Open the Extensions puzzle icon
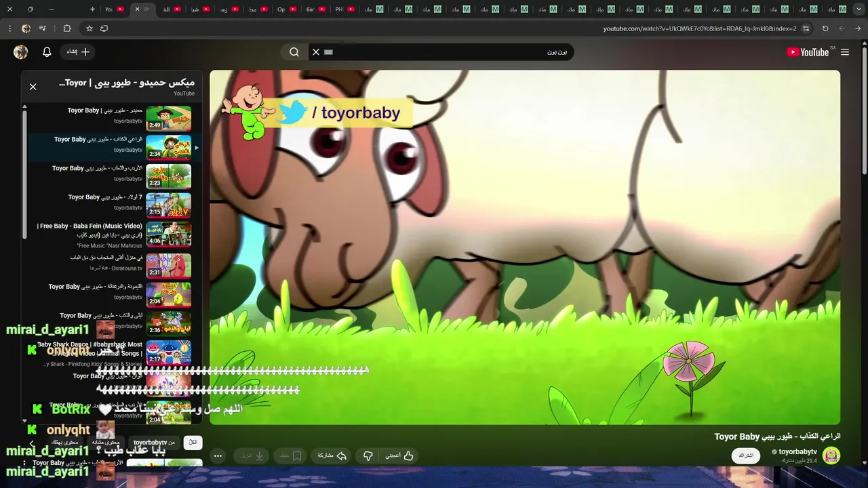Viewport: 868px width, 488px height. point(66,28)
